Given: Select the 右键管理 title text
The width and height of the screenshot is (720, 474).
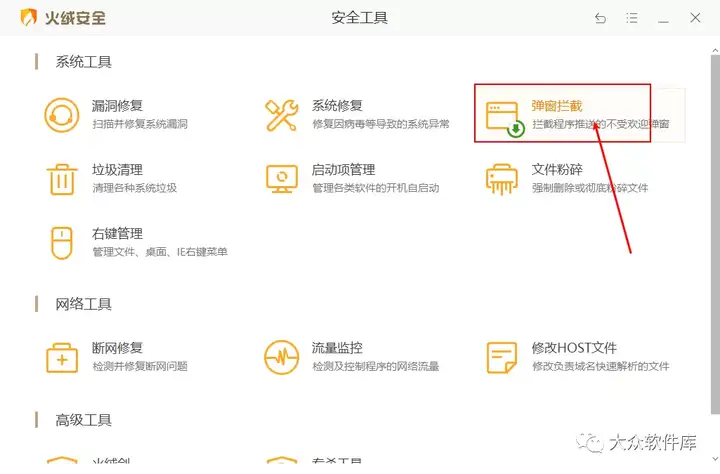Looking at the screenshot, I should click(117, 234).
